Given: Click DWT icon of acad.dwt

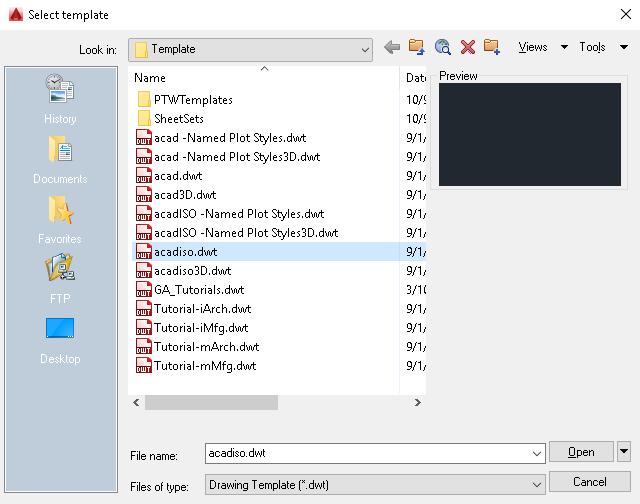Looking at the screenshot, I should tap(144, 176).
